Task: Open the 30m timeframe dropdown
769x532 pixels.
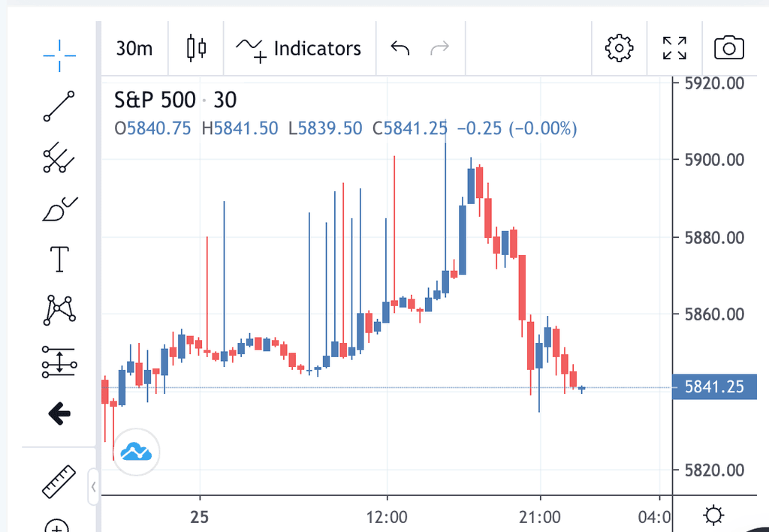Action: pos(134,49)
